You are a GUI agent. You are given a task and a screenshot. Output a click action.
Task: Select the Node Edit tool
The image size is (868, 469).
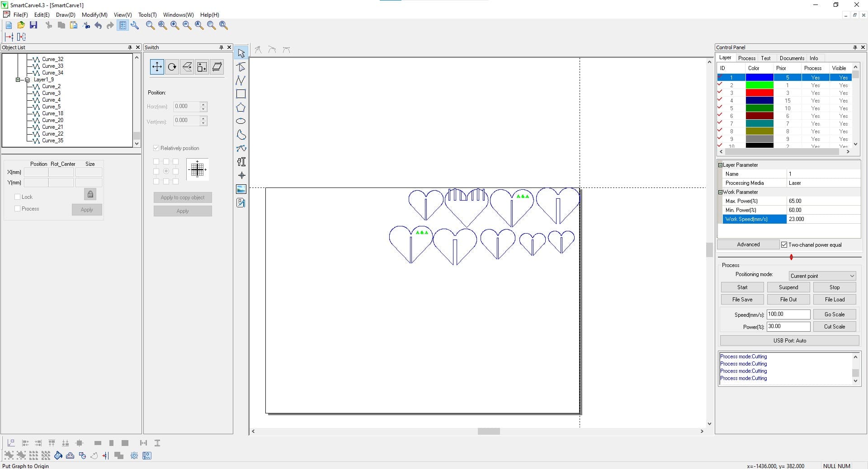click(x=241, y=67)
